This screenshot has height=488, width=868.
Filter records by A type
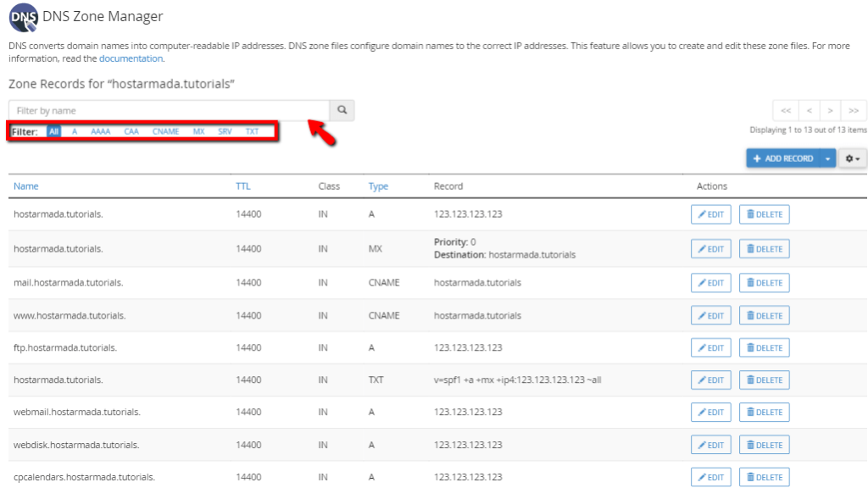point(75,131)
